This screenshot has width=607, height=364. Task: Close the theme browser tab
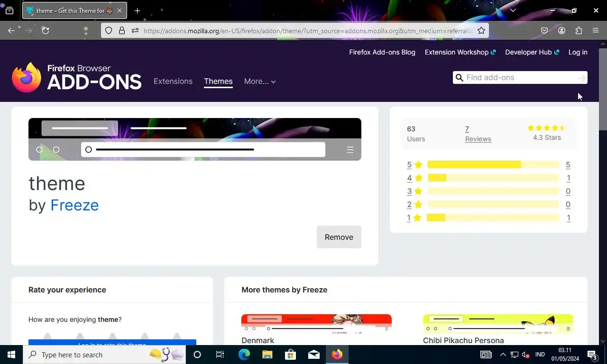pyautogui.click(x=119, y=10)
